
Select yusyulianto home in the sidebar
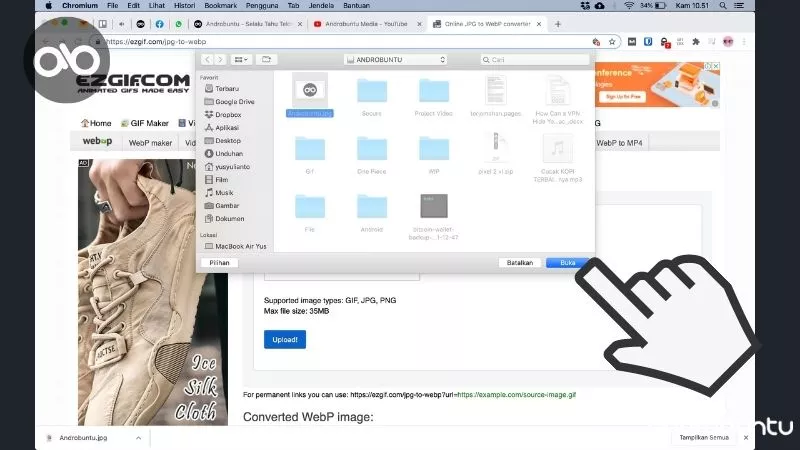tap(227, 167)
